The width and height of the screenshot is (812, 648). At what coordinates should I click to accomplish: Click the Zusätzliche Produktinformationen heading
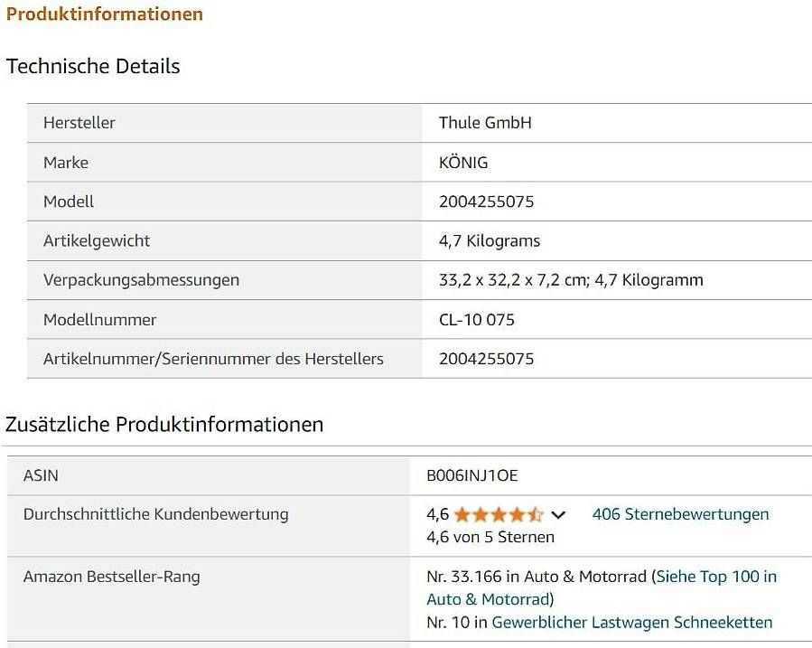pos(164,424)
